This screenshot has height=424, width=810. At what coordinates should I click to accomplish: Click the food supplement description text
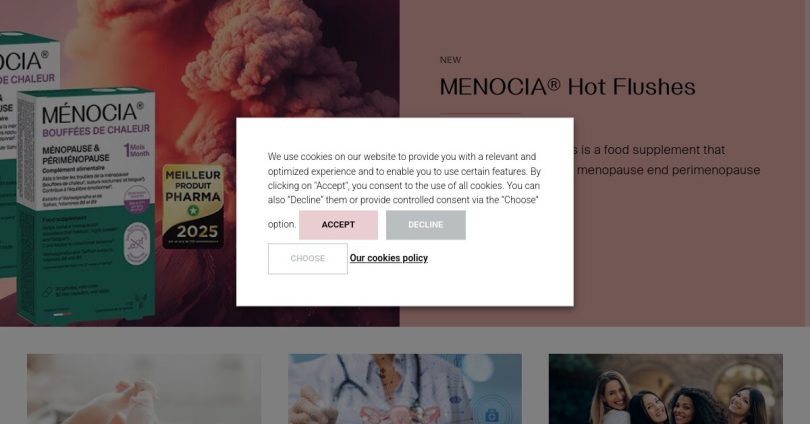tap(666, 160)
